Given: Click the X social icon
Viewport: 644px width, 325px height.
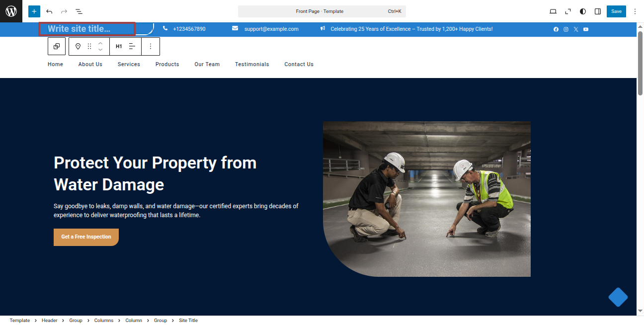Looking at the screenshot, I should coord(576,29).
